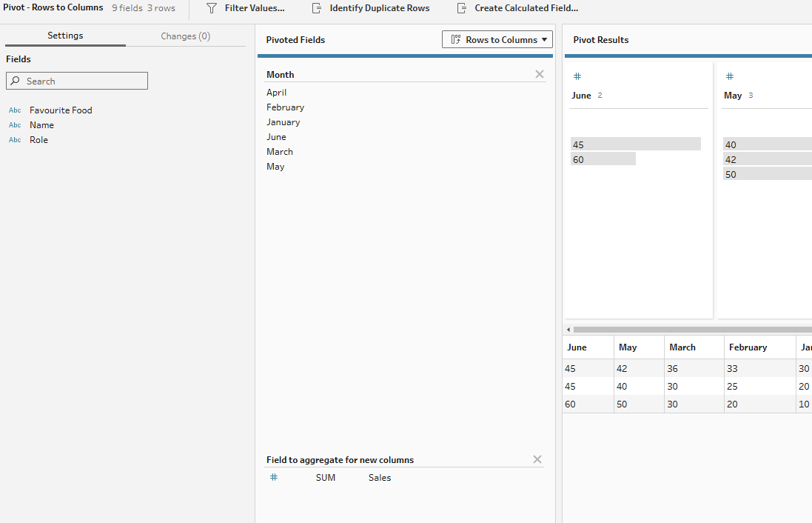
Task: Switch to the Changes (0) tab
Action: click(x=185, y=36)
